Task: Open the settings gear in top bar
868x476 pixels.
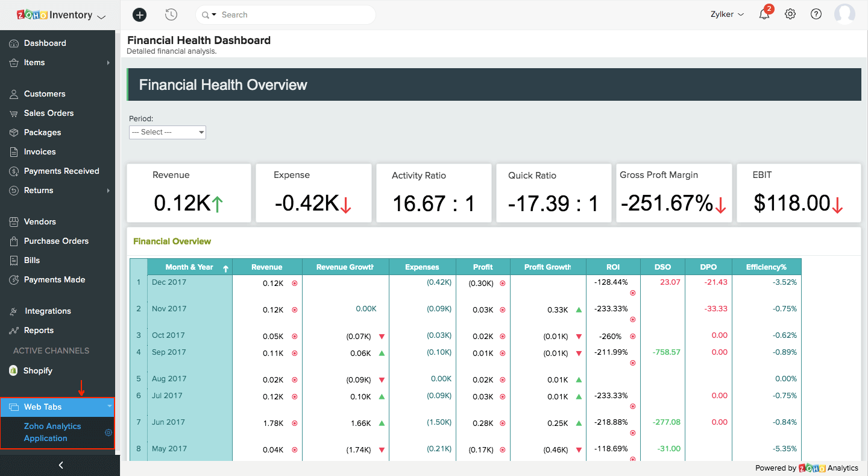Action: 790,14
